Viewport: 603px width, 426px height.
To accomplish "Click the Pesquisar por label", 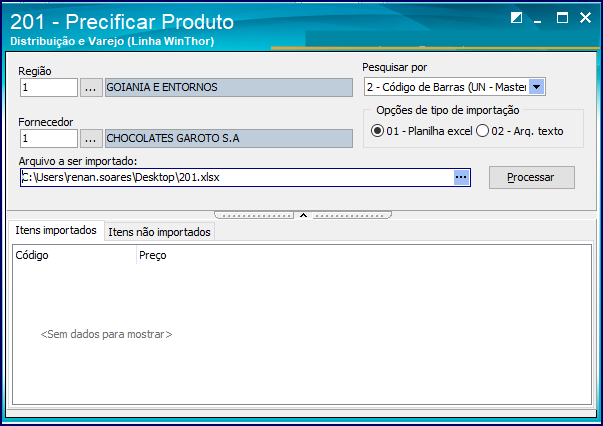I will pyautogui.click(x=395, y=67).
